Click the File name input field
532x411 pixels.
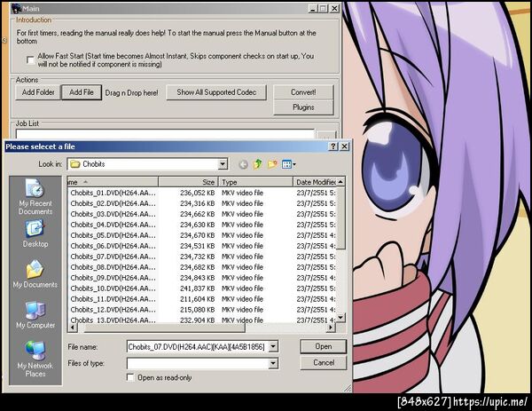[198, 347]
